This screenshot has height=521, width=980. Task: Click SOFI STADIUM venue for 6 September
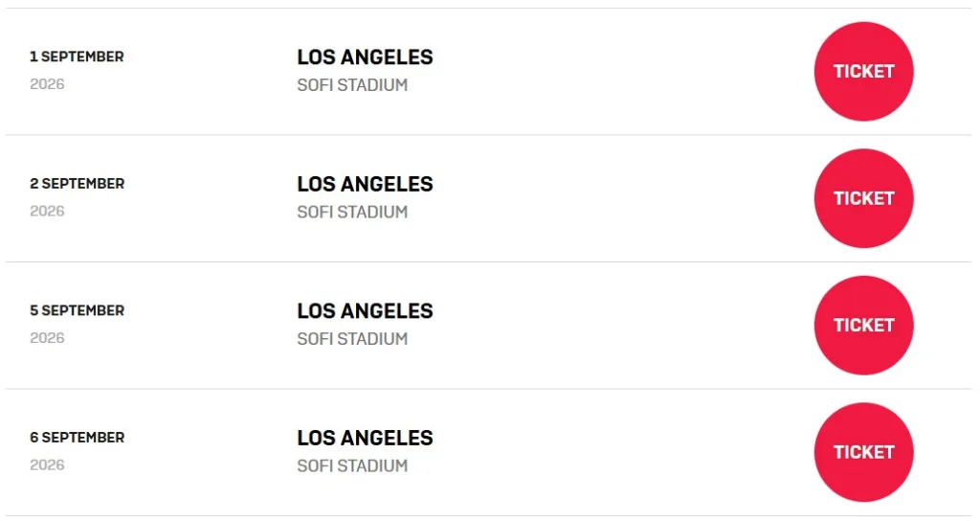point(352,466)
